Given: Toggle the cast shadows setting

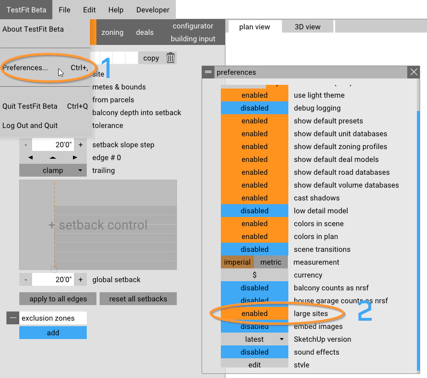Looking at the screenshot, I should (x=254, y=198).
